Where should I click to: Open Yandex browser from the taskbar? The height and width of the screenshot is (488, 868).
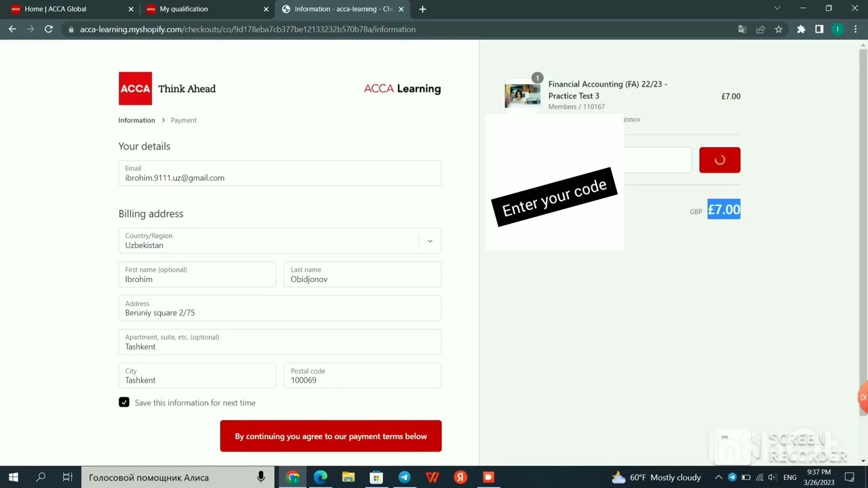[460, 477]
